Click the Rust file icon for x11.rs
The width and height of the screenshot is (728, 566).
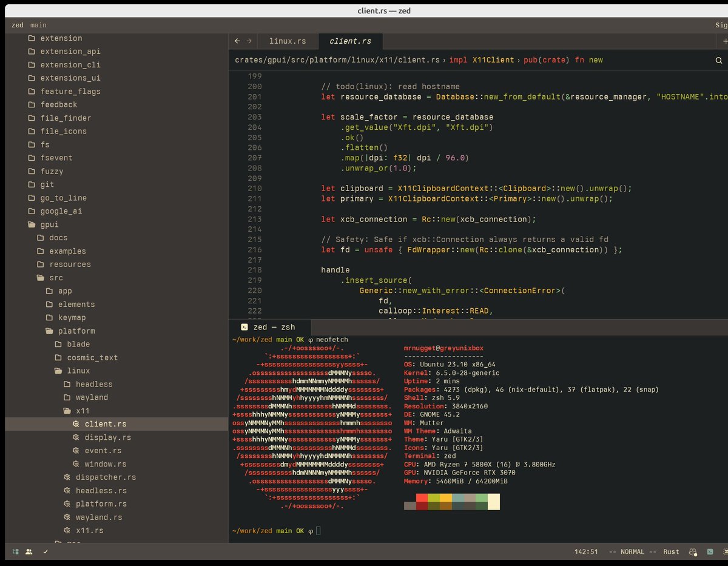click(x=67, y=531)
